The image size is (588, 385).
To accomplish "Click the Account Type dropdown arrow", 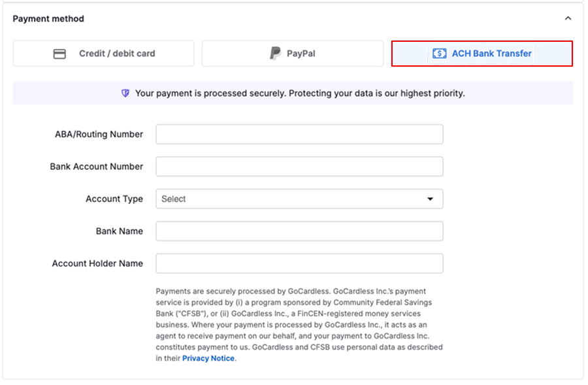I will tap(430, 199).
